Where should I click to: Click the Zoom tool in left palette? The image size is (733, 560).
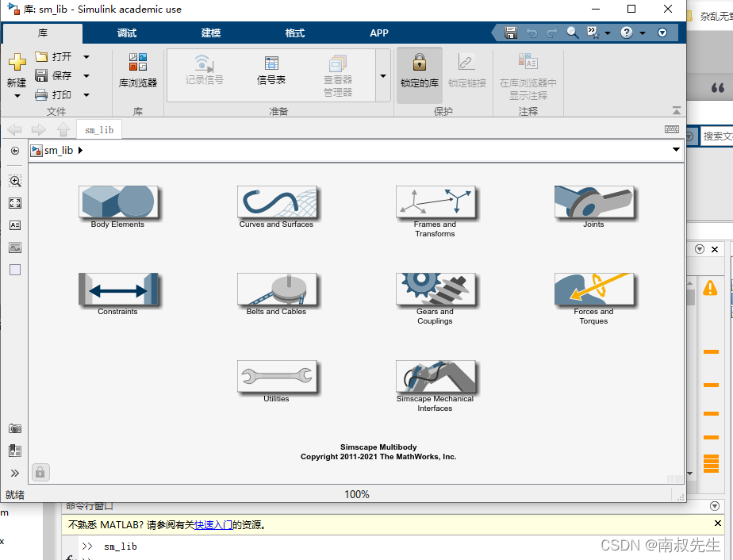15,181
